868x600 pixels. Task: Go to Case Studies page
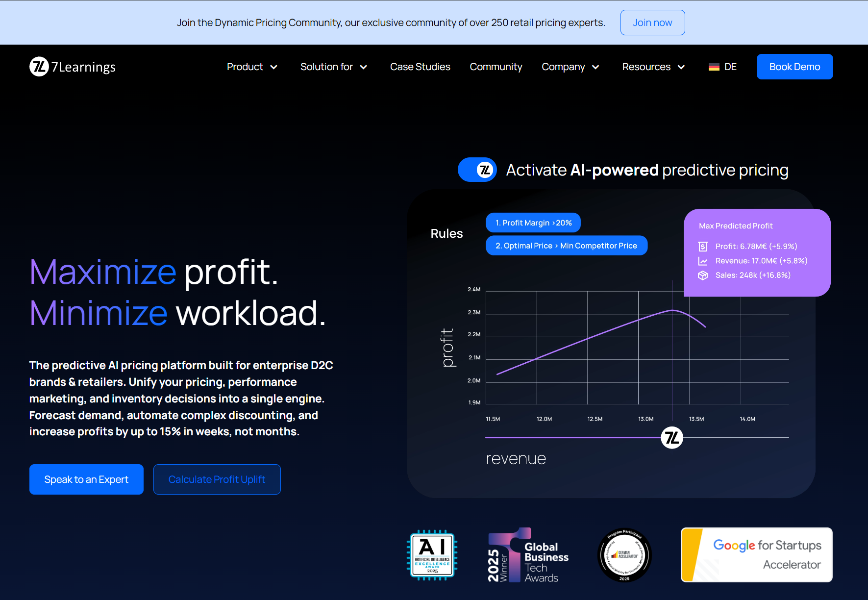click(x=420, y=67)
